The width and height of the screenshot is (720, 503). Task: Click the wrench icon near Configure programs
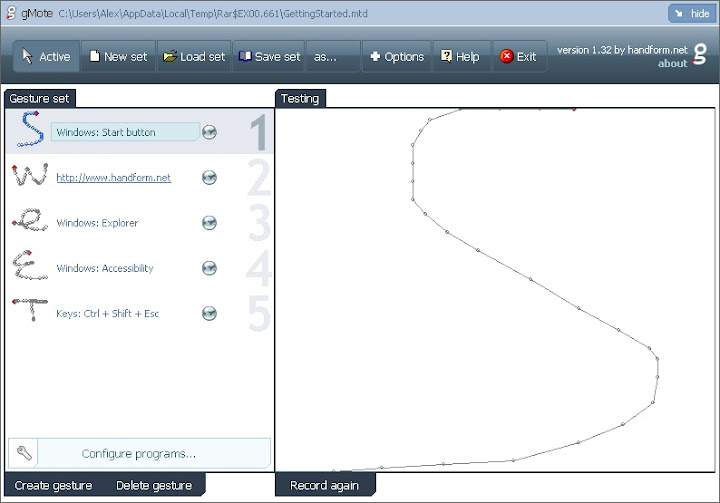pos(24,453)
